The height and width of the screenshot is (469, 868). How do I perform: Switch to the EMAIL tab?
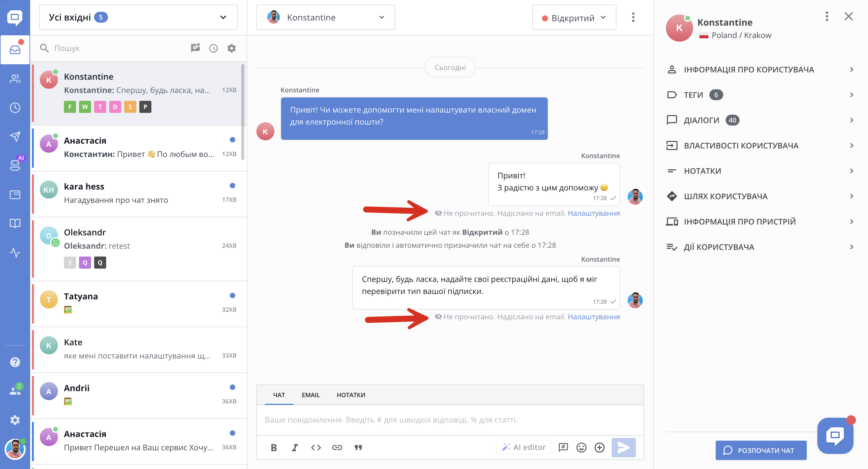310,395
